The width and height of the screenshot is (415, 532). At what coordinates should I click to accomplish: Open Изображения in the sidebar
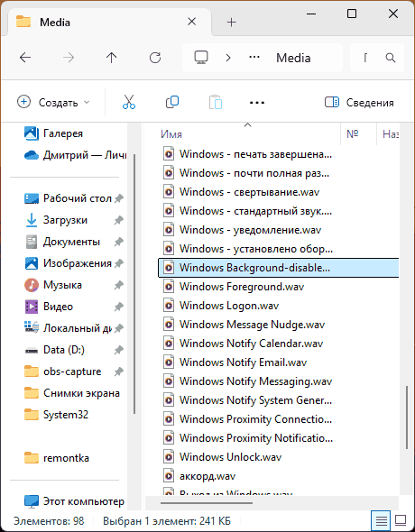(x=68, y=263)
